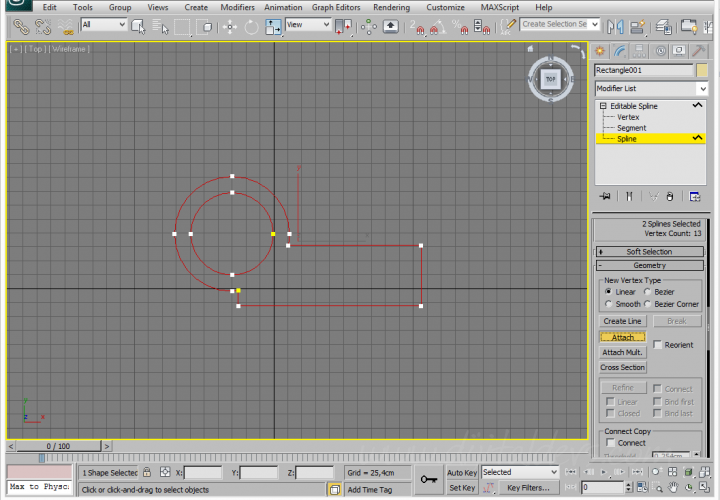This screenshot has height=500, width=720.
Task: Open the Create command panel tab
Action: [x=600, y=50]
